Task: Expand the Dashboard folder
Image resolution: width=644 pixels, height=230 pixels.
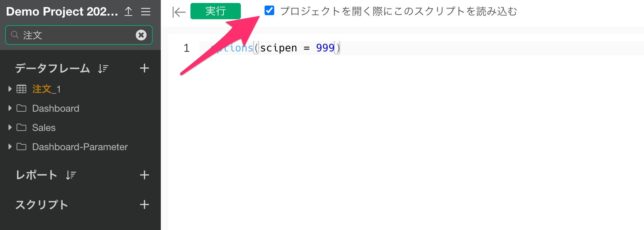Action: (10, 108)
